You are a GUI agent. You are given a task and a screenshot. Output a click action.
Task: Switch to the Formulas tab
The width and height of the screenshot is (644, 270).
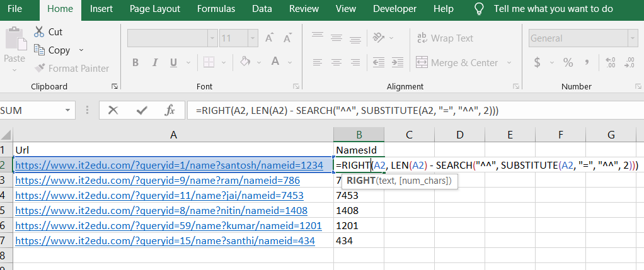click(216, 9)
